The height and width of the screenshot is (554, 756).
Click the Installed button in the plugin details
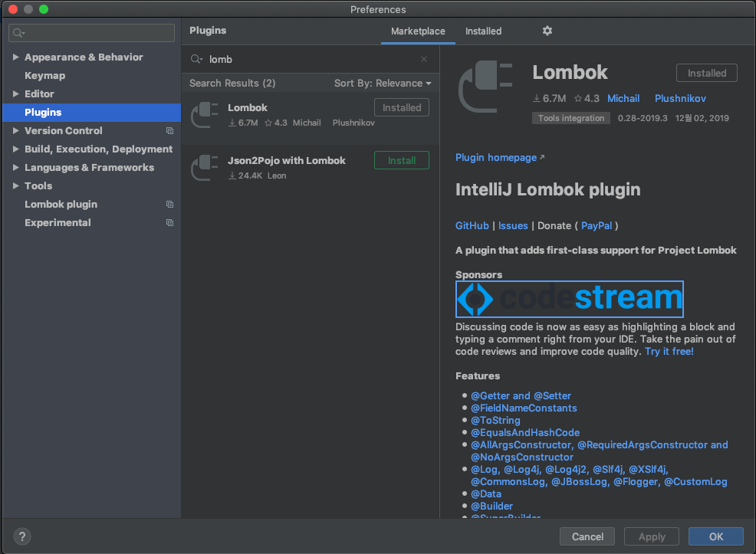click(x=707, y=73)
